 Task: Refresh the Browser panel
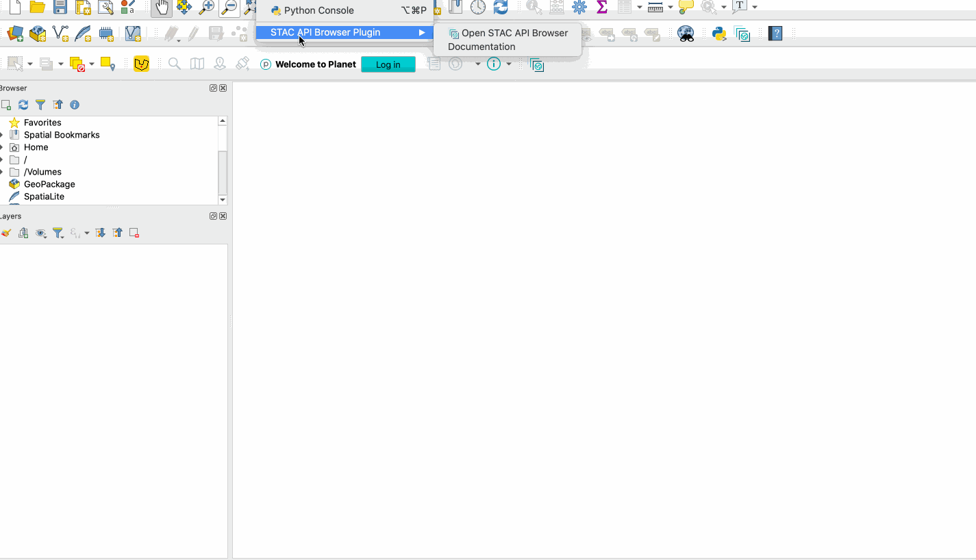point(23,105)
